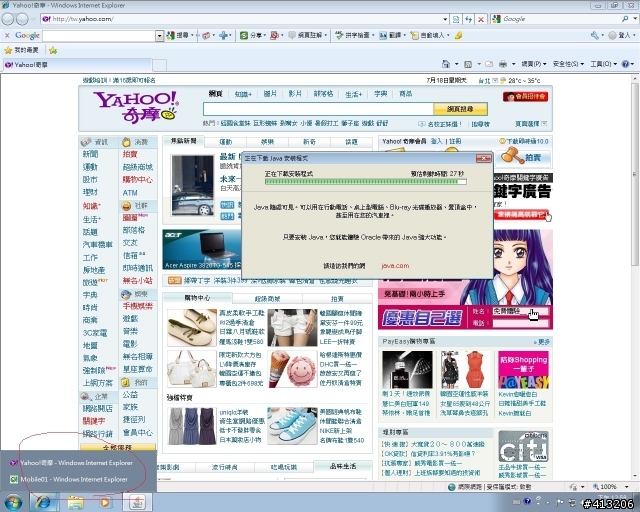Click the compatibility view icon in address bar
640x512 pixels.
(456, 19)
